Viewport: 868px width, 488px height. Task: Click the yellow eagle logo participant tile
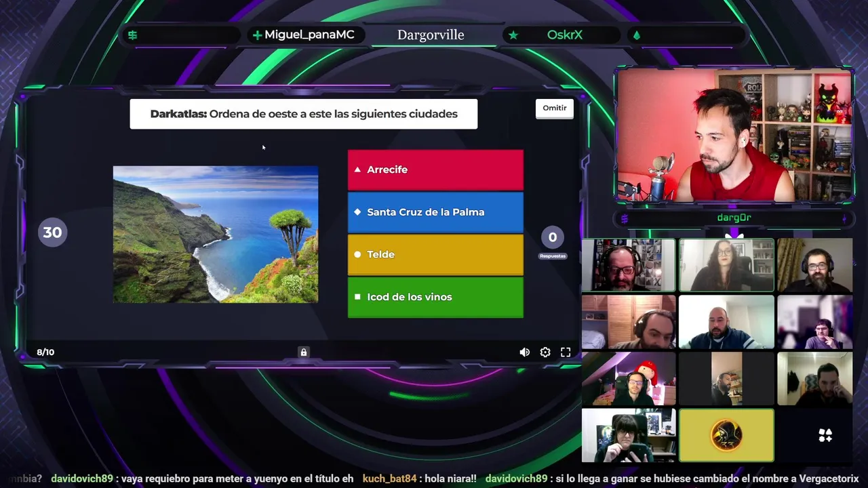pos(726,435)
